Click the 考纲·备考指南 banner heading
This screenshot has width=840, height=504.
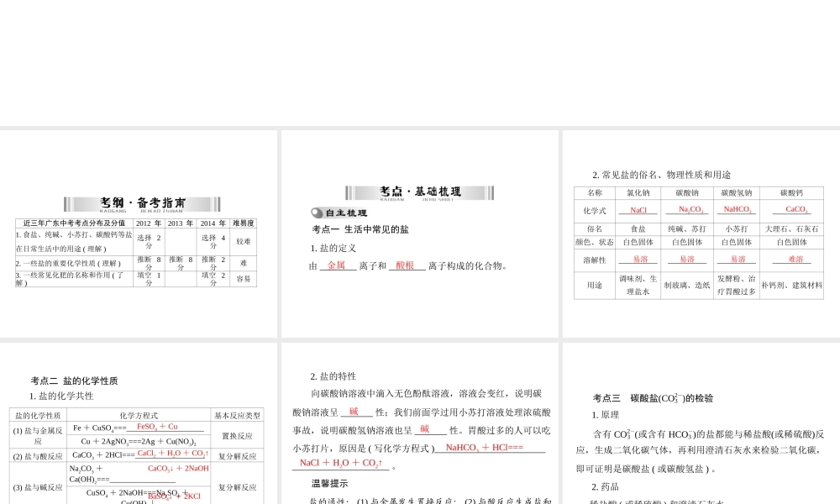pos(142,204)
